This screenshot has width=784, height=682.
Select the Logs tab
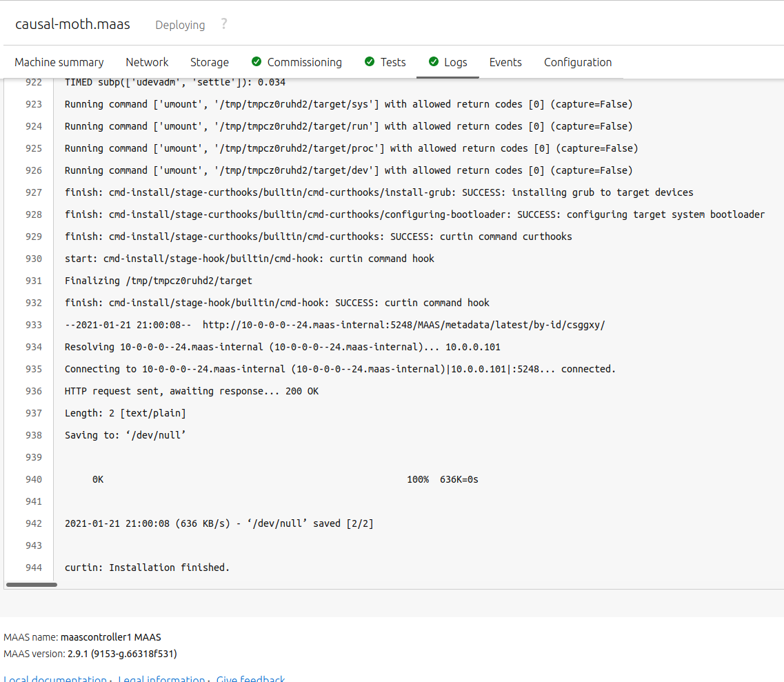tap(456, 63)
